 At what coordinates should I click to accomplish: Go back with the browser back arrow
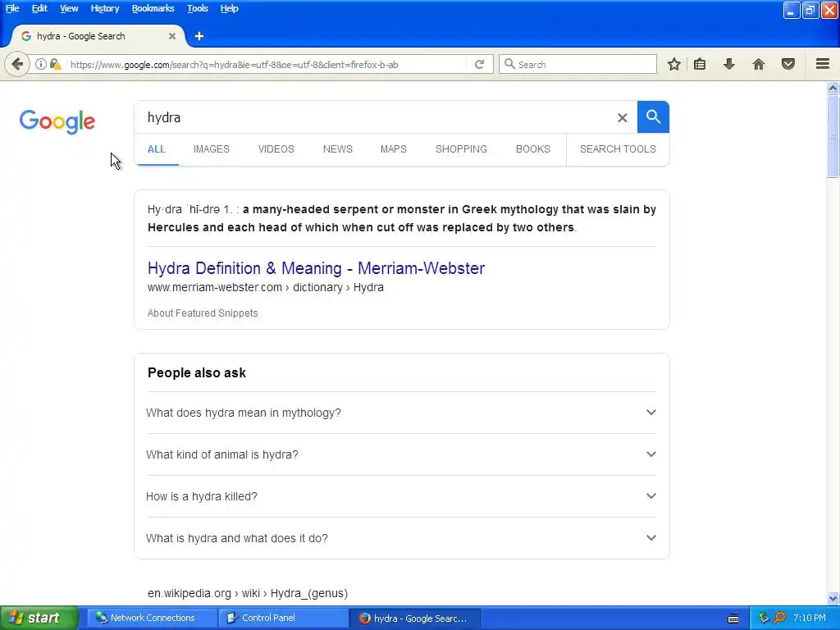[17, 64]
